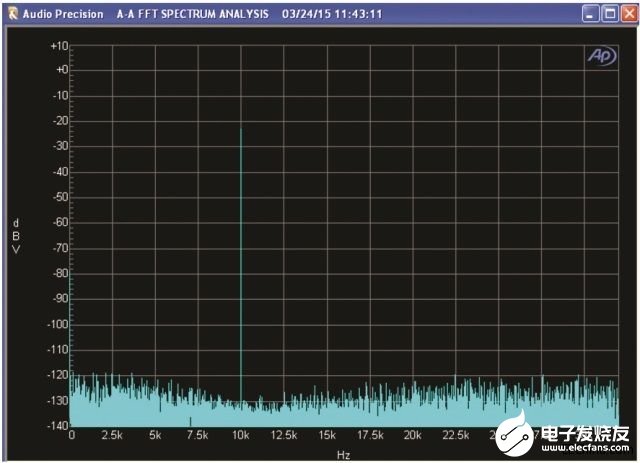Click the '-20' y-axis label
The image size is (640, 463).
(60, 121)
